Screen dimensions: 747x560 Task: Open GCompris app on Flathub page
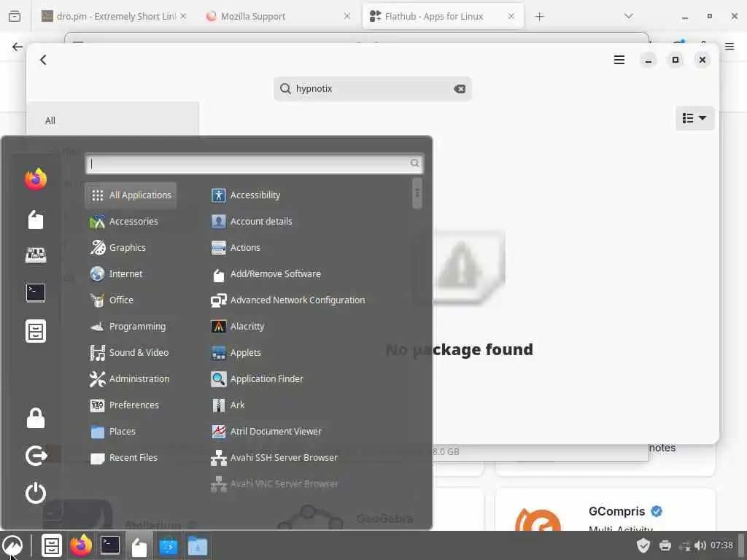point(605,510)
